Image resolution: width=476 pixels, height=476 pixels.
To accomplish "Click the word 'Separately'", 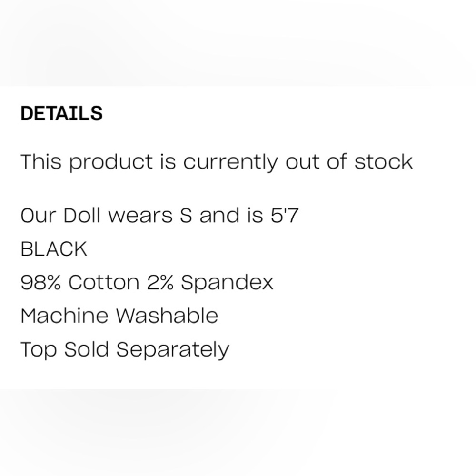I will 173,350.
